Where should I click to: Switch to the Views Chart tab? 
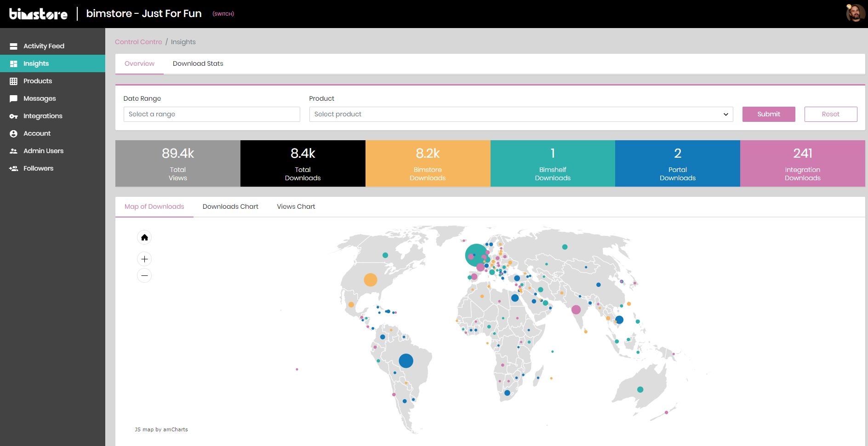pyautogui.click(x=296, y=206)
